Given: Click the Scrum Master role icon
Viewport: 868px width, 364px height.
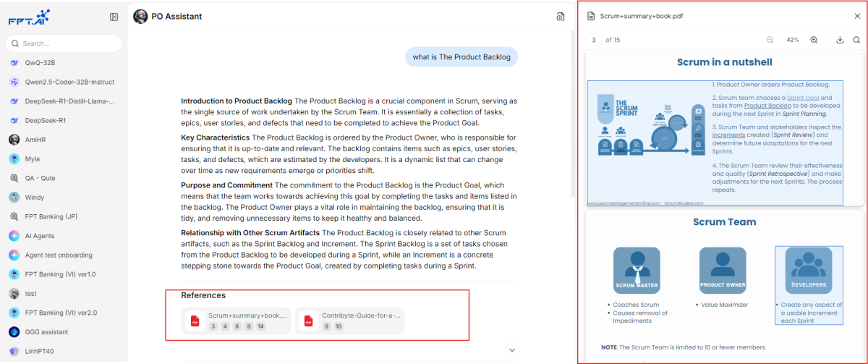Looking at the screenshot, I should pyautogui.click(x=637, y=271).
